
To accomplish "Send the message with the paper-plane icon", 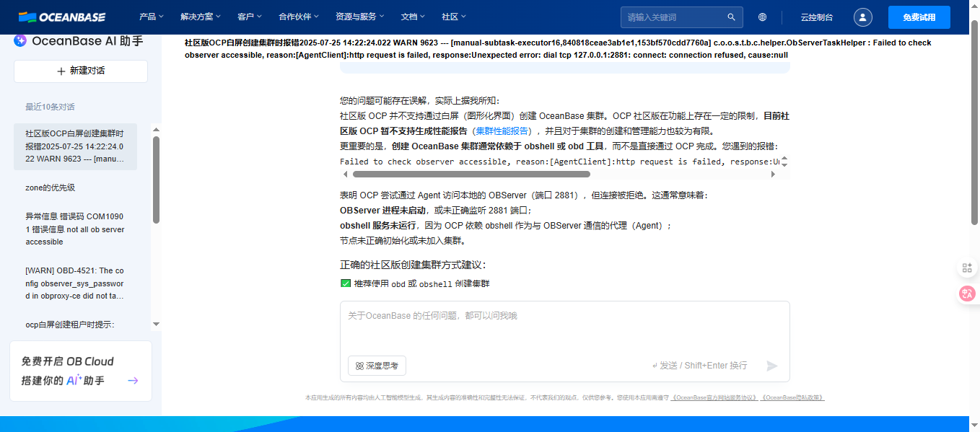I will pos(772,366).
